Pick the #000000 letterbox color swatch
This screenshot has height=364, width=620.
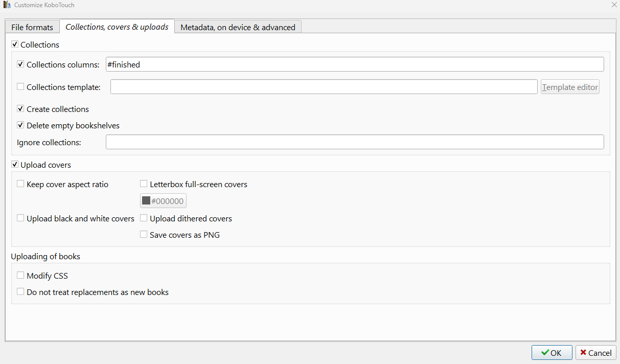[164, 201]
